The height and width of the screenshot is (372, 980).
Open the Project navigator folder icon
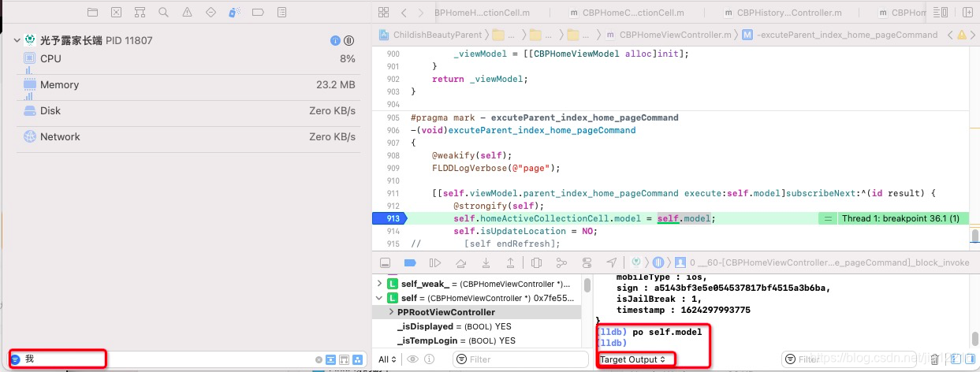93,13
